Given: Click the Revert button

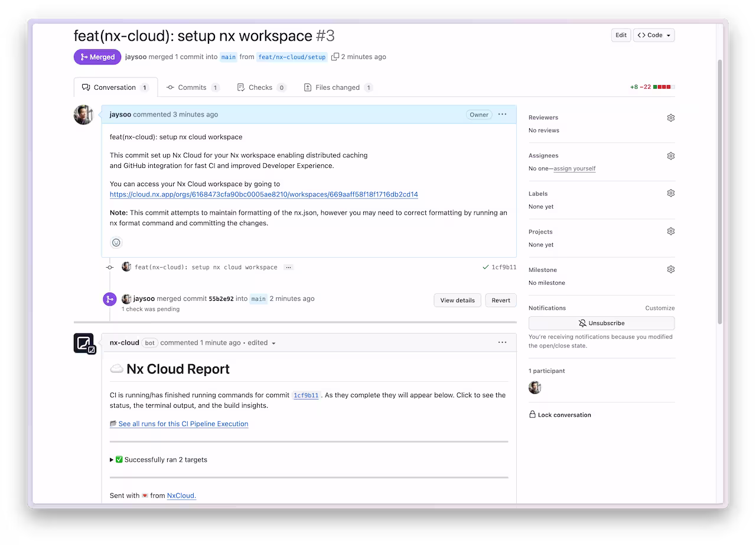Looking at the screenshot, I should [500, 300].
